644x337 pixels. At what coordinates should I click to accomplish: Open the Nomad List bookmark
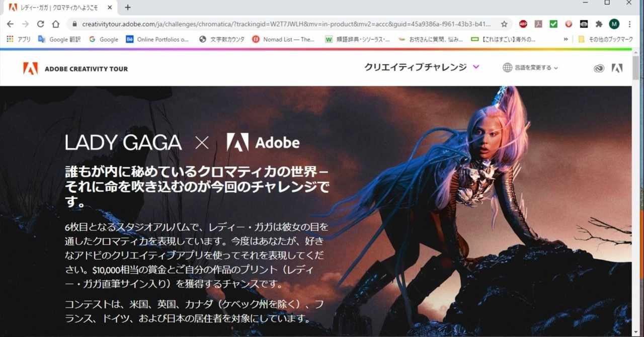283,39
